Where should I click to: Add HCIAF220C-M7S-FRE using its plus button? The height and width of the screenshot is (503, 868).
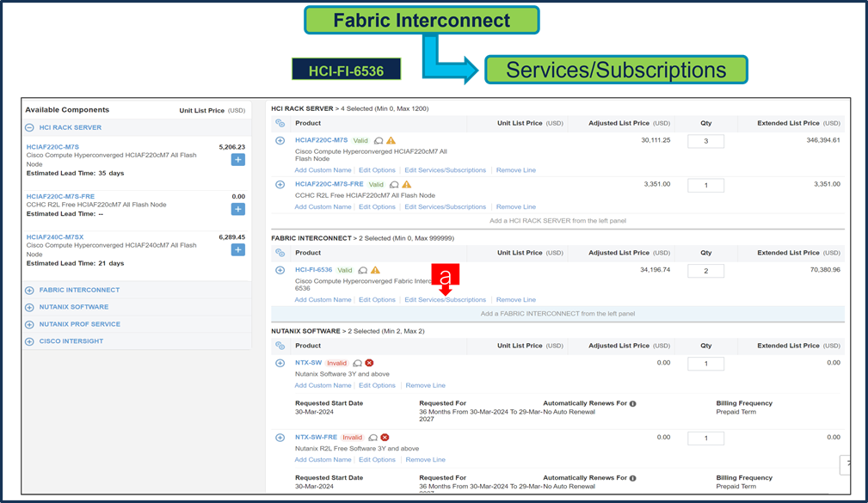point(238,209)
